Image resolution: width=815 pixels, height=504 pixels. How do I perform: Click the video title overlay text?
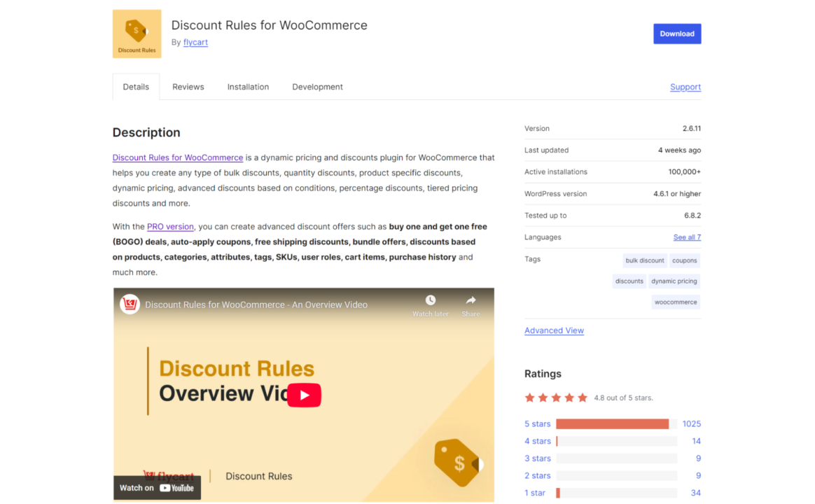pyautogui.click(x=256, y=305)
